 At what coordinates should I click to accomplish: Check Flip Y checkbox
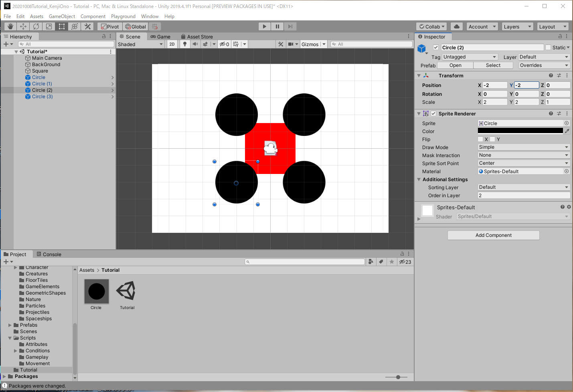492,139
